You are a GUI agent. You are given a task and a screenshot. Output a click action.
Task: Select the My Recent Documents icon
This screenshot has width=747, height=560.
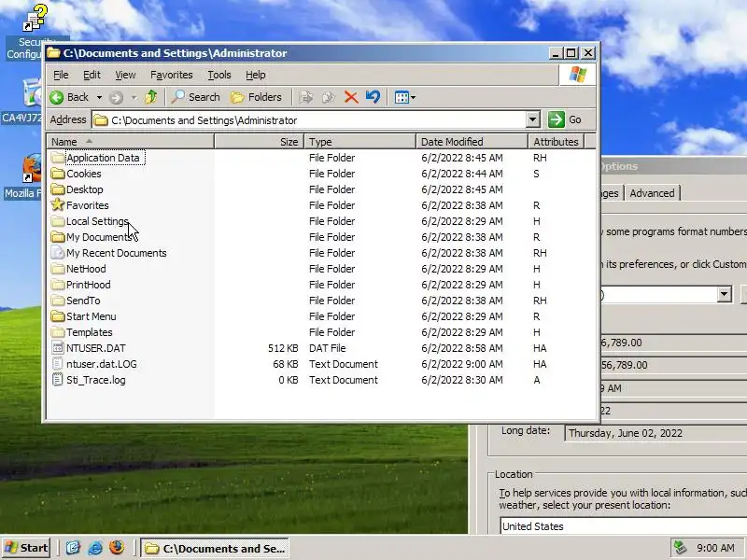(58, 252)
